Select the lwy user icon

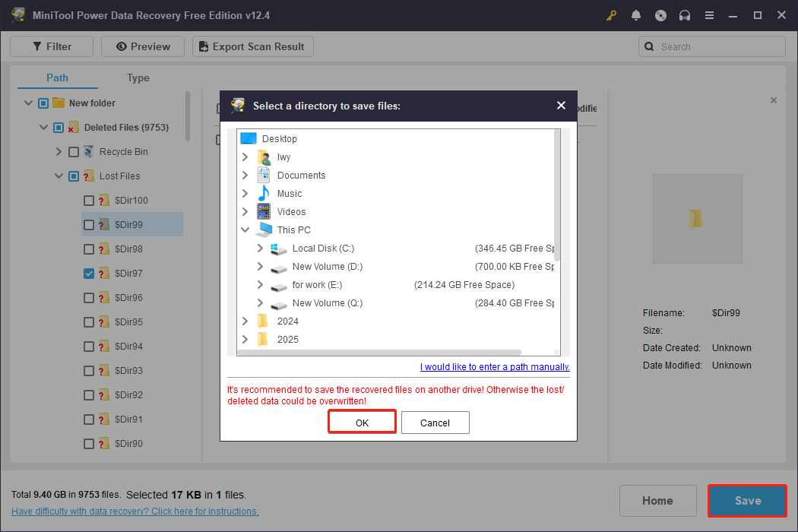pos(264,157)
